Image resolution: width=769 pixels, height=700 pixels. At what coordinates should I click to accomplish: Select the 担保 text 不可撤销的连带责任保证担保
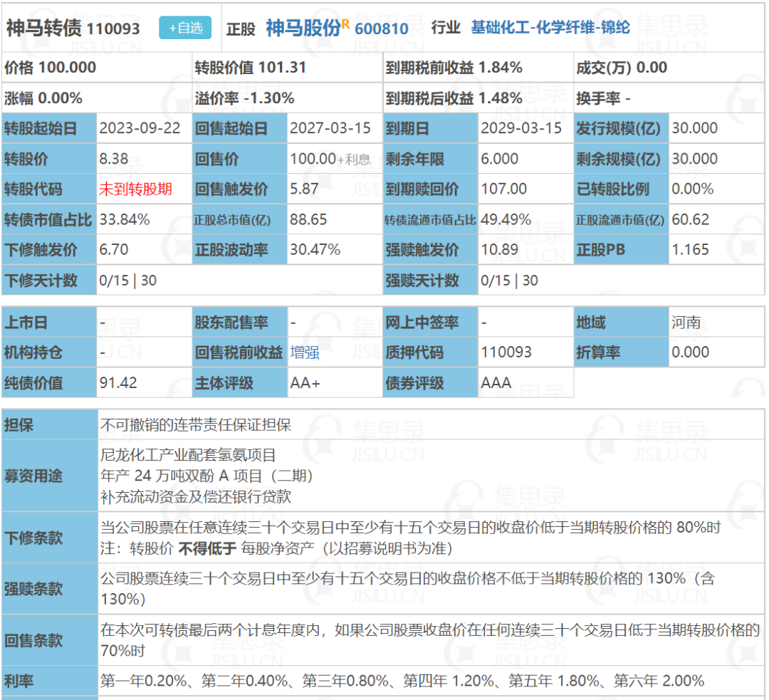click(196, 425)
